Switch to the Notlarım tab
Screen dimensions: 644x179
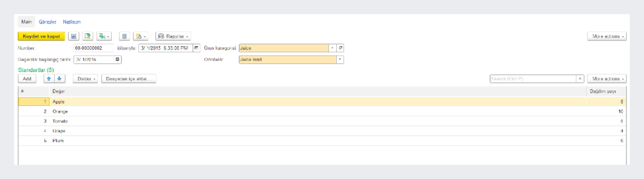tap(72, 22)
